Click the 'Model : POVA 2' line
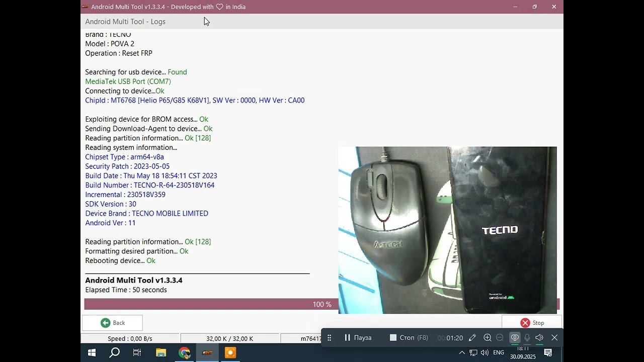 [x=110, y=44]
